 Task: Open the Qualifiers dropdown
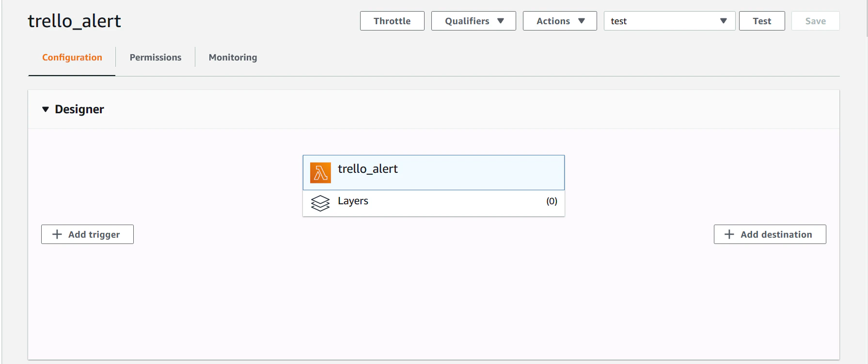473,21
